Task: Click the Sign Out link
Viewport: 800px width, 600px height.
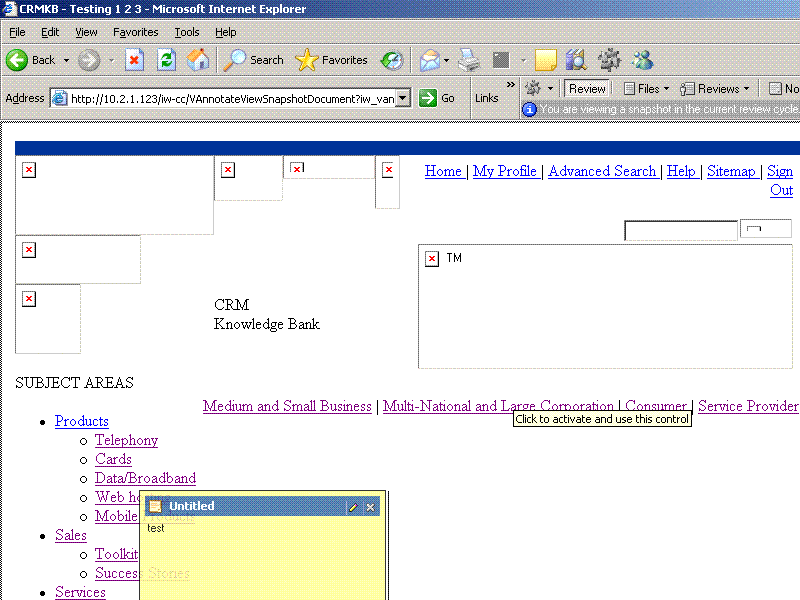Action: click(781, 180)
